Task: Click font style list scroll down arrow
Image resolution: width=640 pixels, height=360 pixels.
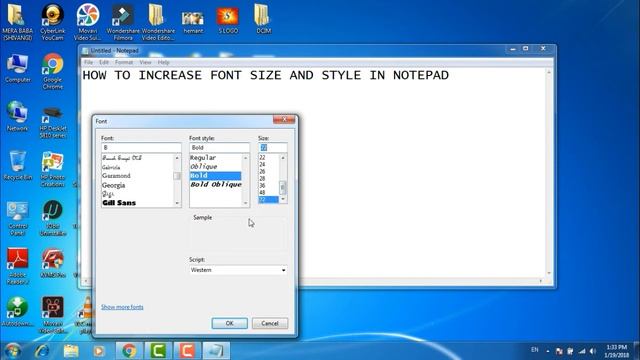Action: (x=245, y=203)
